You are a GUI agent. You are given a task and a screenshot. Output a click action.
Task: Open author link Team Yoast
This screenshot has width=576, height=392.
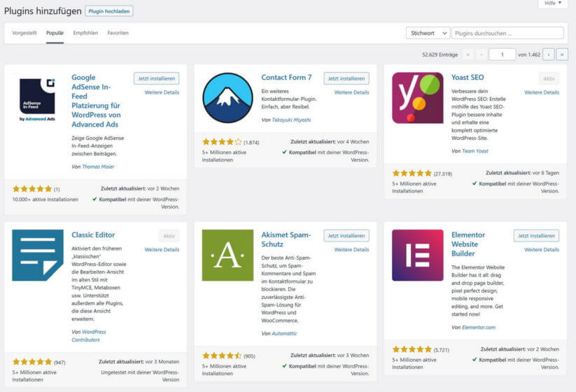coord(475,151)
